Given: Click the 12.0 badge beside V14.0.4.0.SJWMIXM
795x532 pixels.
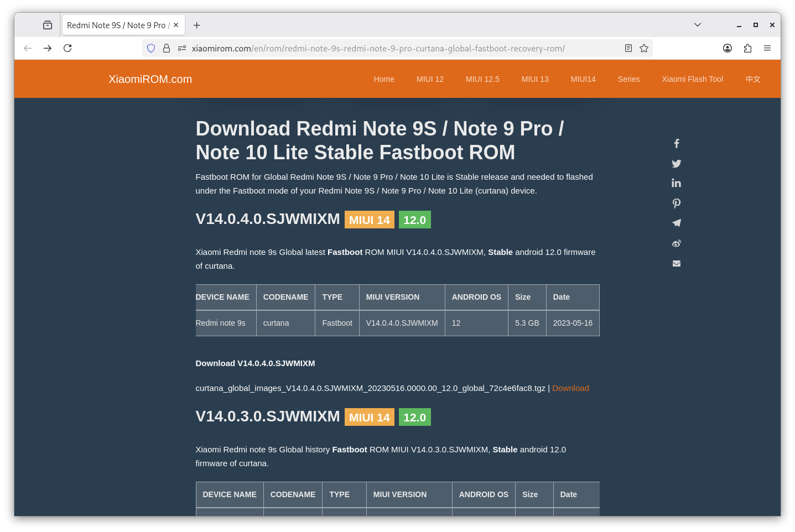Looking at the screenshot, I should 414,220.
